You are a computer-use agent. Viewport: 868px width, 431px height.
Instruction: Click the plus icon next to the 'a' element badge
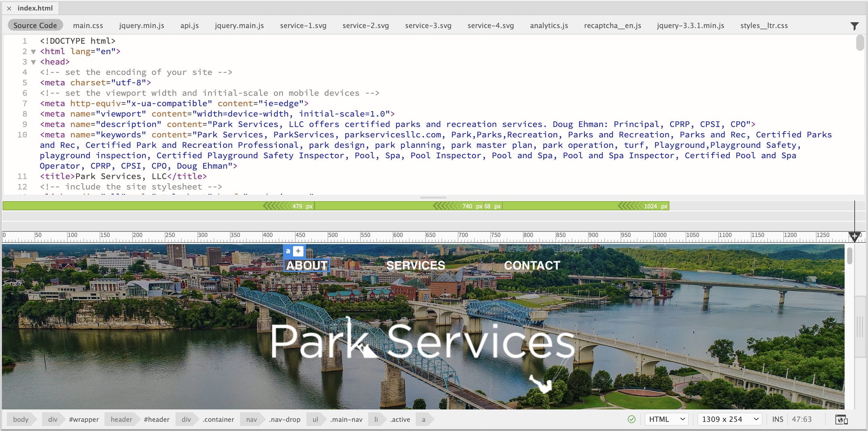click(298, 251)
